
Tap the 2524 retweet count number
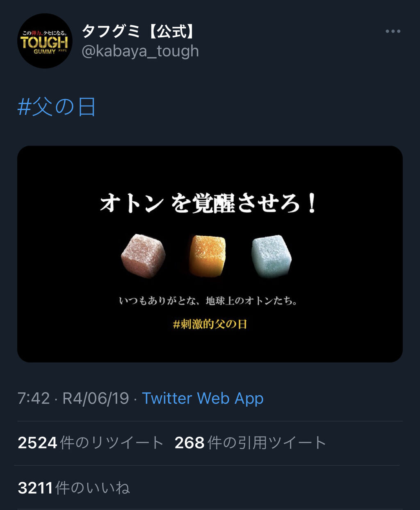click(x=37, y=443)
